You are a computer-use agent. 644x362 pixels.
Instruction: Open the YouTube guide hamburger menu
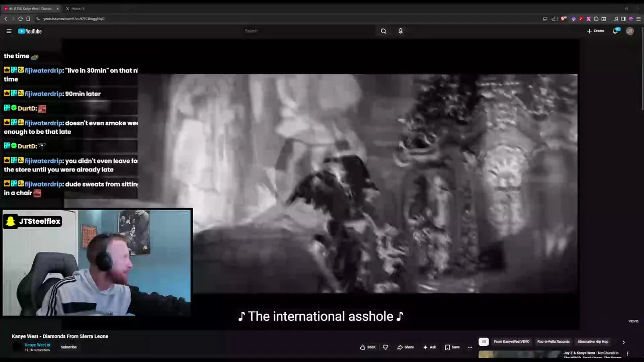click(9, 31)
